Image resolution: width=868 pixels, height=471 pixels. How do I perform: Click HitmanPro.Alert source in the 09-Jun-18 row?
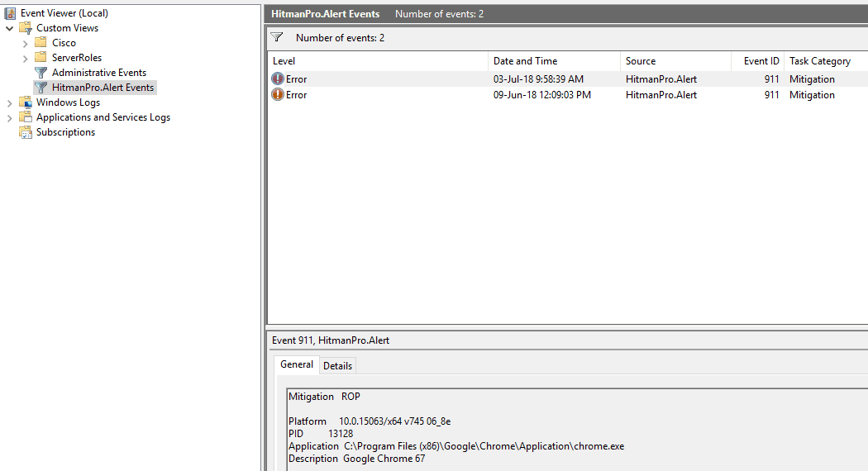tap(661, 95)
